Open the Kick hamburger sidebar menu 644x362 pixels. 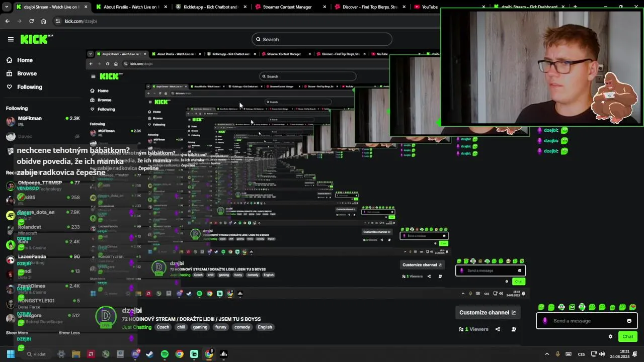pos(11,39)
